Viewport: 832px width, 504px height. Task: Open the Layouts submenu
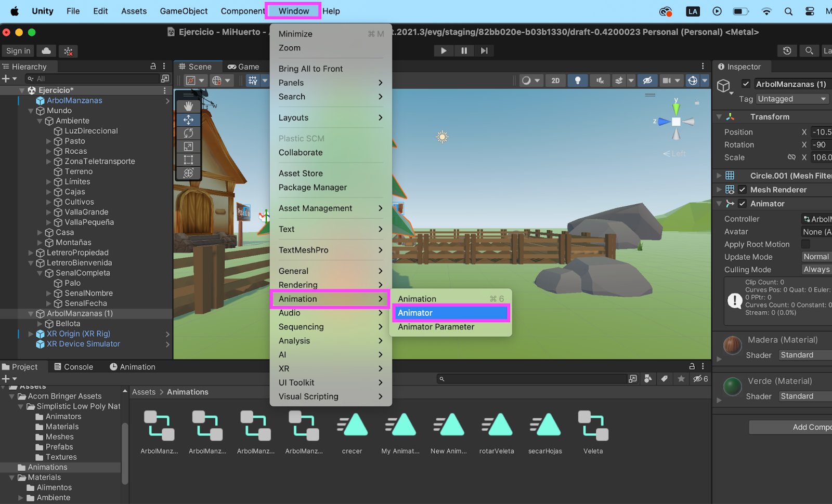[330, 117]
